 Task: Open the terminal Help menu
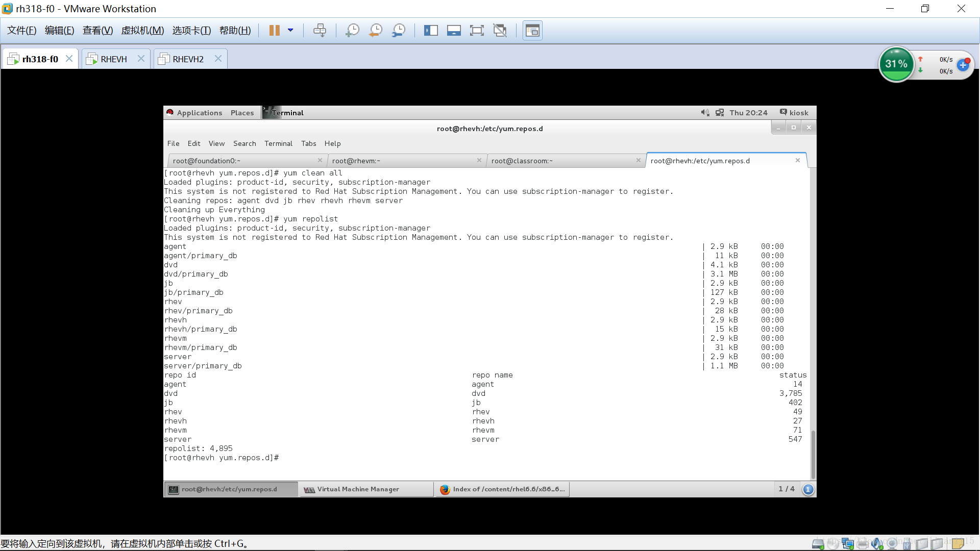[x=332, y=144]
